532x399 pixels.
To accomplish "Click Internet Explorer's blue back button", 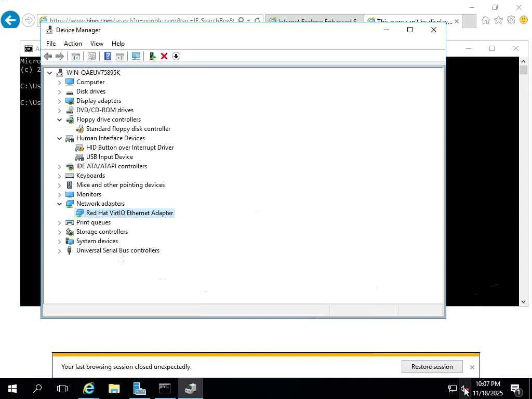I will click(10, 20).
